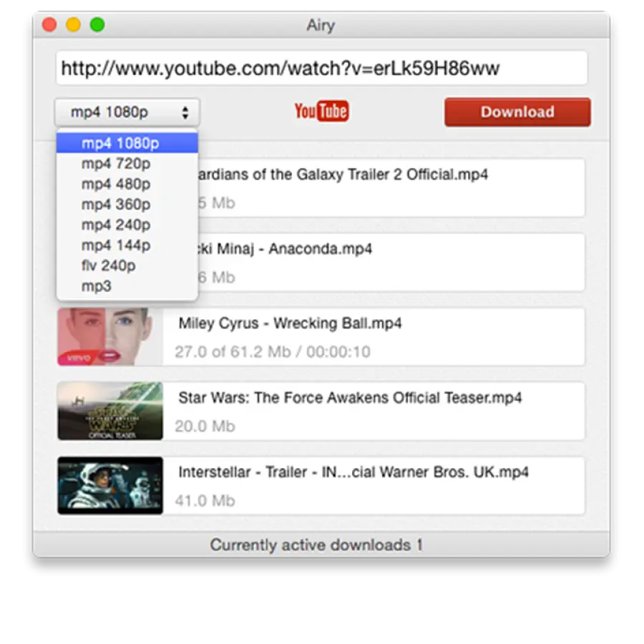Viewport: 644px width, 644px height.
Task: Click the YouTube URL input field
Action: coord(322,67)
